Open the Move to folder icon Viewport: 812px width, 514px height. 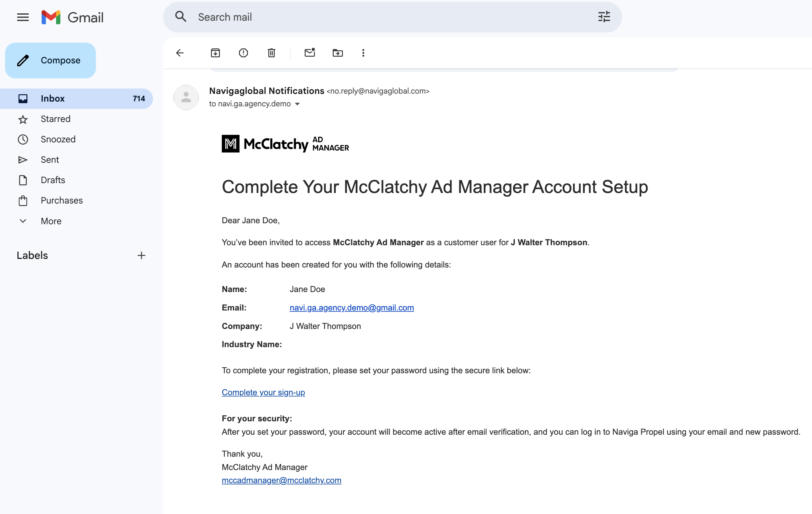(337, 53)
